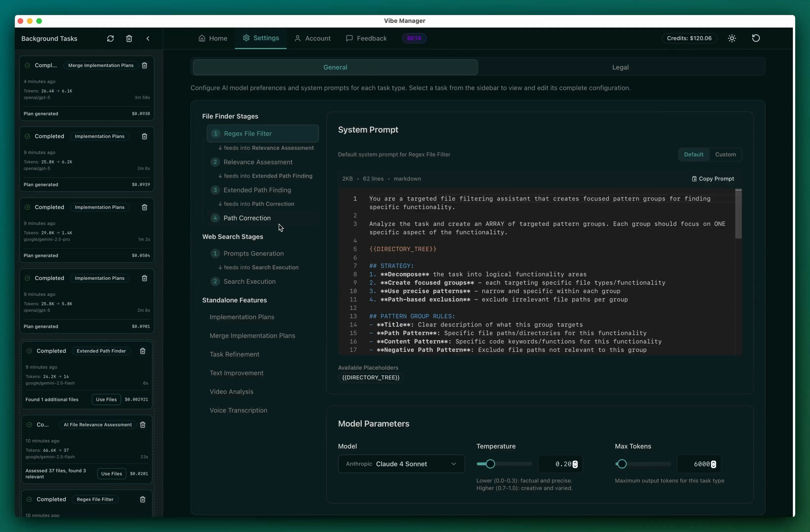Delete the $0.0939 Implementation Plans task

pos(144,136)
